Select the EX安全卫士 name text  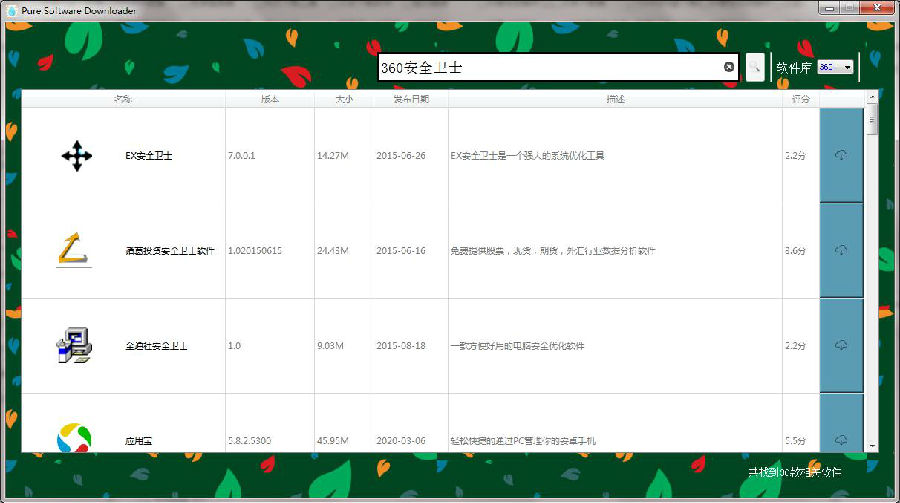click(x=149, y=156)
